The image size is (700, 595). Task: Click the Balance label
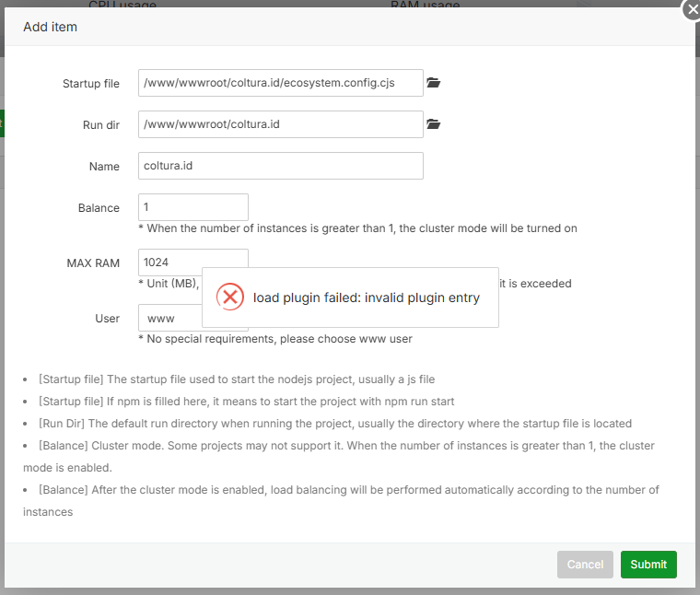click(99, 208)
